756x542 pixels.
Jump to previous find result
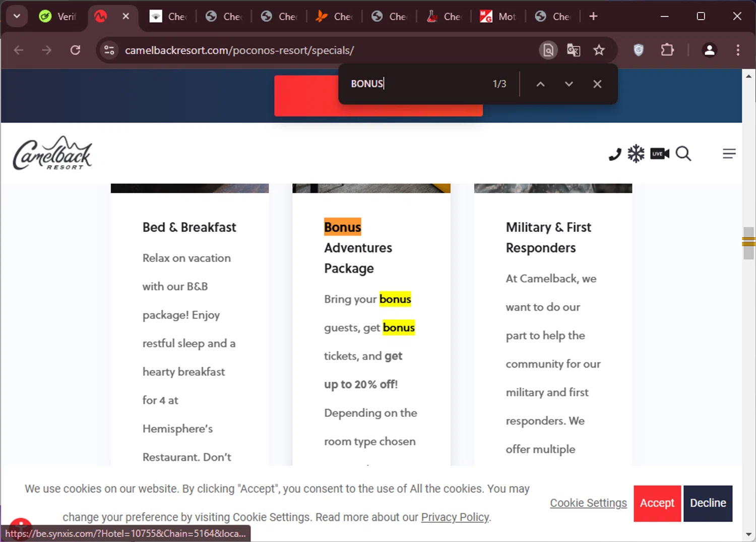[x=540, y=84]
